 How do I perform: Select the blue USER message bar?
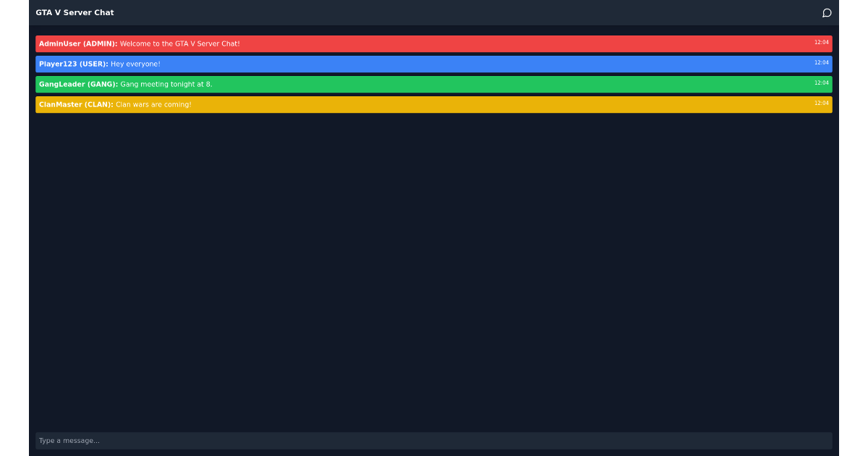[x=434, y=64]
